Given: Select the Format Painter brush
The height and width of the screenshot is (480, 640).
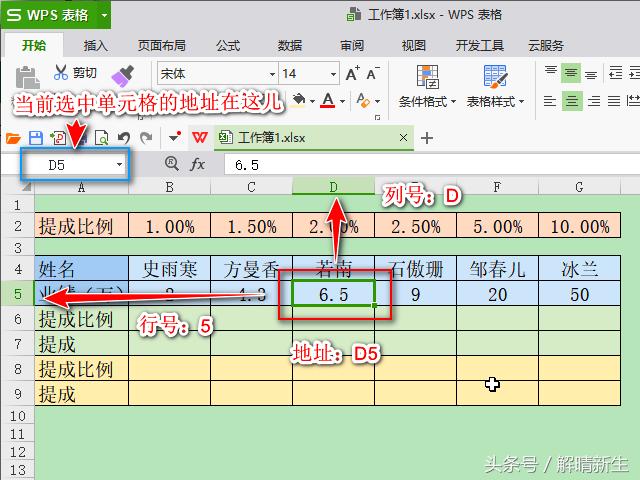Looking at the screenshot, I should click(x=123, y=76).
